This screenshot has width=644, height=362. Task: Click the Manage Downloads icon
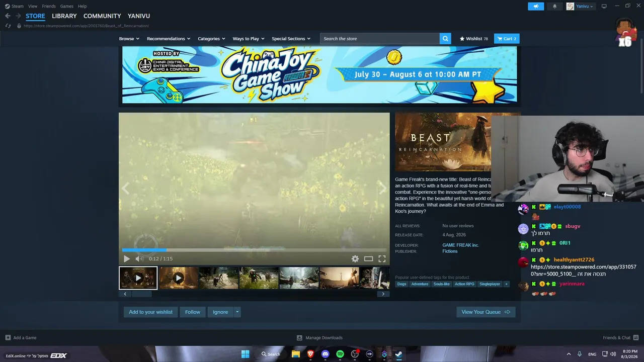(x=299, y=338)
